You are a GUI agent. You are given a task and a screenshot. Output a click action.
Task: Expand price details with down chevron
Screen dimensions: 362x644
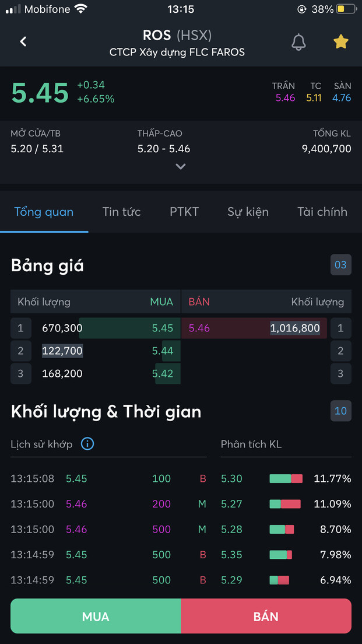tap(181, 166)
